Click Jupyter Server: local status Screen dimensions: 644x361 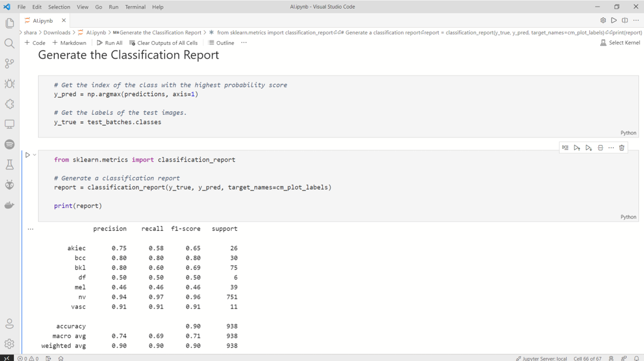(x=541, y=358)
